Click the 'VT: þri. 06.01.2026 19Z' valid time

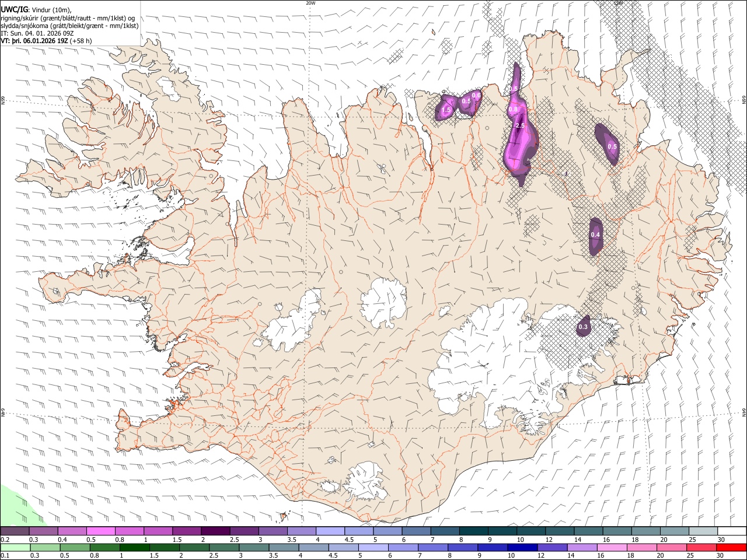pos(34,41)
